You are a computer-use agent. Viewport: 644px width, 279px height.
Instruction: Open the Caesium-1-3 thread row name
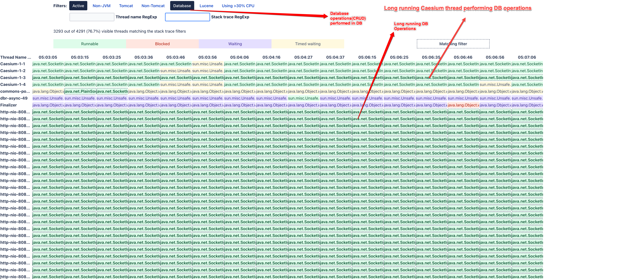point(13,78)
